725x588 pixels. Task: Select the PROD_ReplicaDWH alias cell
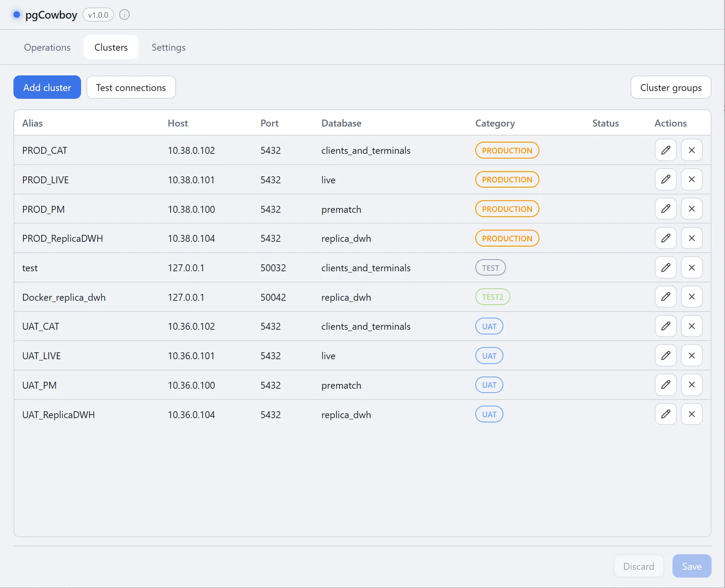pos(62,238)
